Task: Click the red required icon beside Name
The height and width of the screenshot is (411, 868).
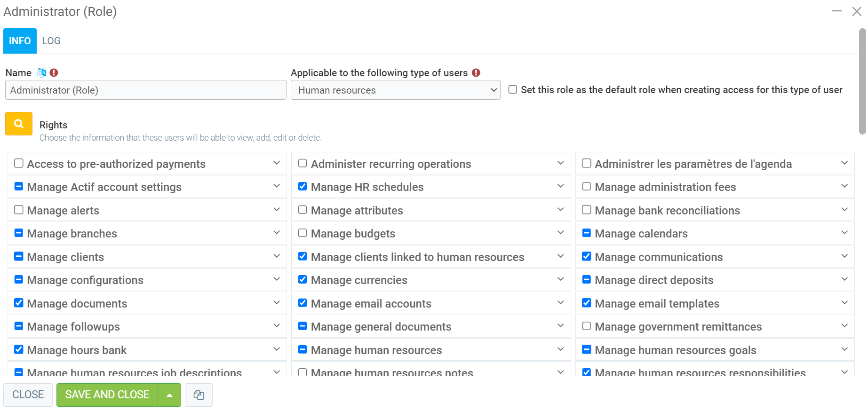Action: click(54, 72)
